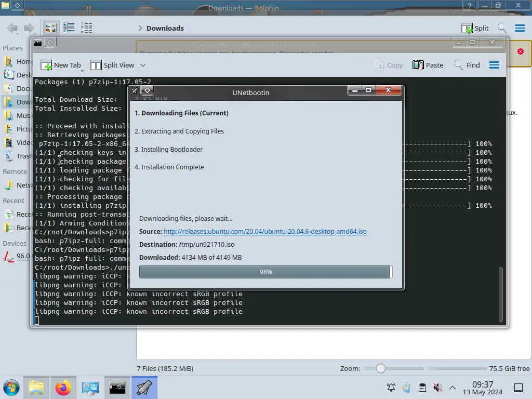Click the start menu orb in taskbar
Image resolution: width=532 pixels, height=399 pixels.
pos(11,388)
